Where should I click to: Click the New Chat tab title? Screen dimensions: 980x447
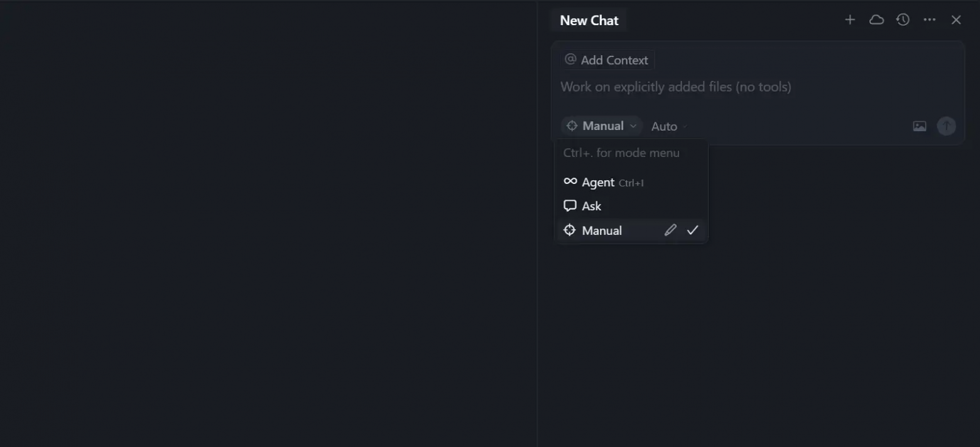pyautogui.click(x=589, y=21)
